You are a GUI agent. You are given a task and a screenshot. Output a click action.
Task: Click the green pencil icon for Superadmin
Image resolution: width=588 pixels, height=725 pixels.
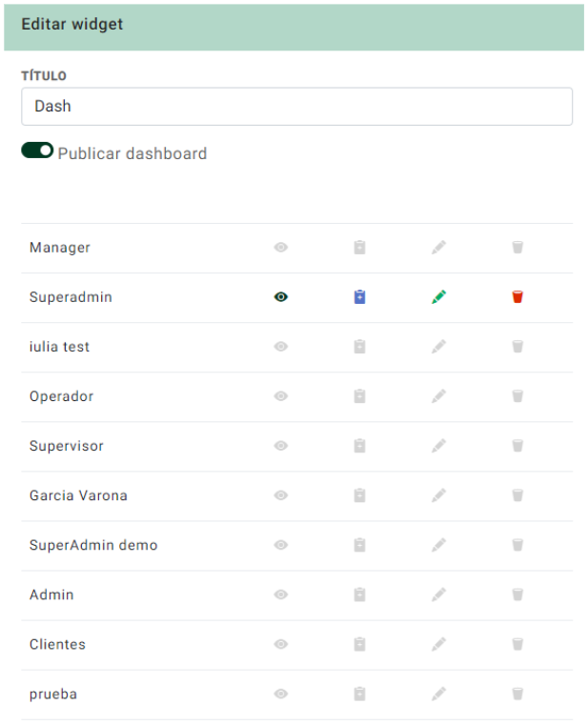tap(438, 297)
